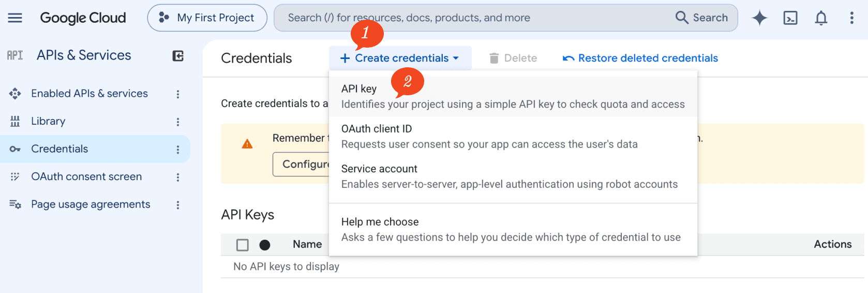Click the API icon beside APIs & Services

(15, 55)
